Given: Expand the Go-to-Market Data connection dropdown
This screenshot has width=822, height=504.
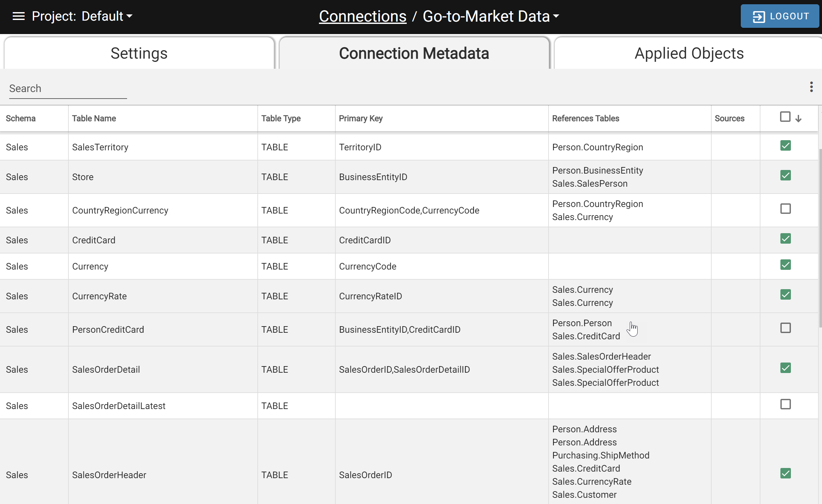Looking at the screenshot, I should tap(491, 16).
